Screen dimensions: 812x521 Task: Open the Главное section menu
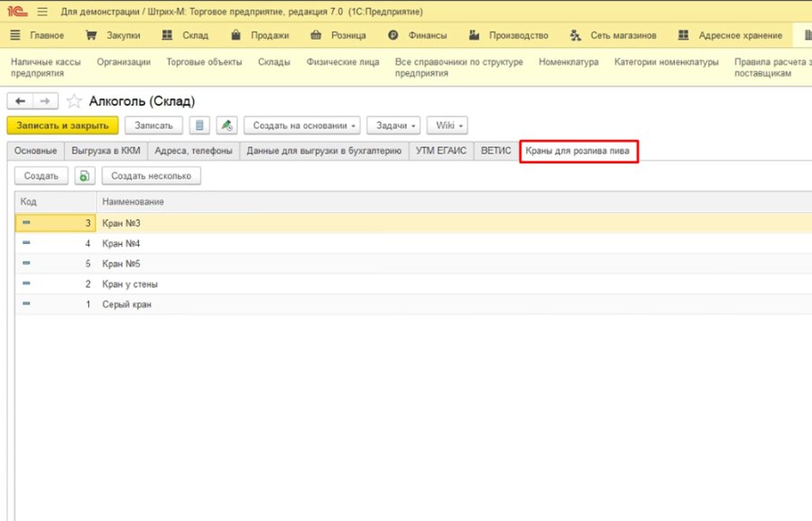pos(37,35)
